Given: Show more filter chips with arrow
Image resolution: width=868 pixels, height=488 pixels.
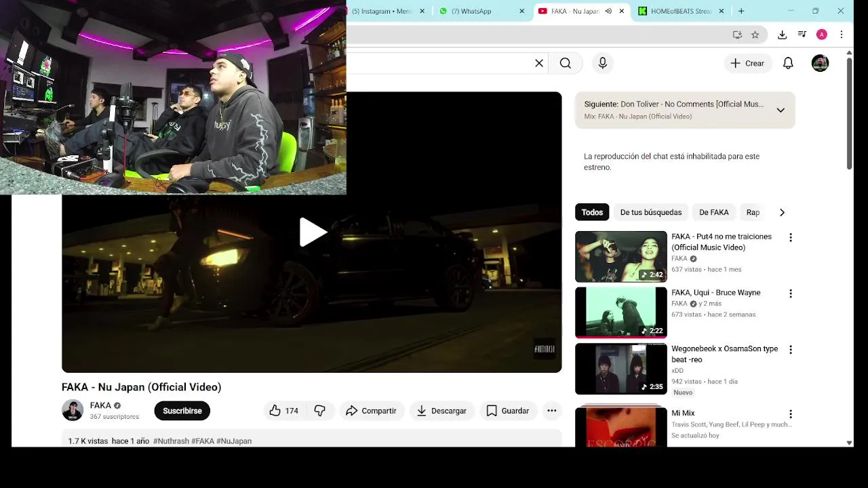Looking at the screenshot, I should click(x=782, y=212).
